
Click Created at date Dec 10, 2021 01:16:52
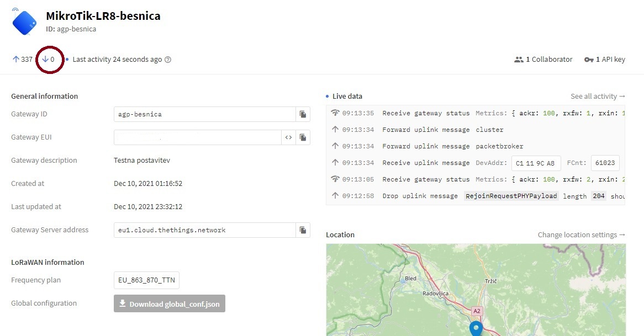(x=148, y=183)
